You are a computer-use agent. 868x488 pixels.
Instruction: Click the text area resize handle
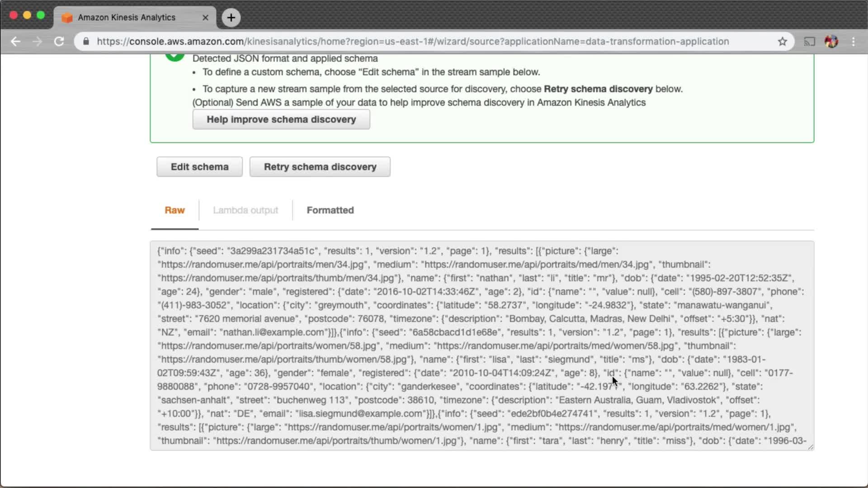(x=810, y=447)
